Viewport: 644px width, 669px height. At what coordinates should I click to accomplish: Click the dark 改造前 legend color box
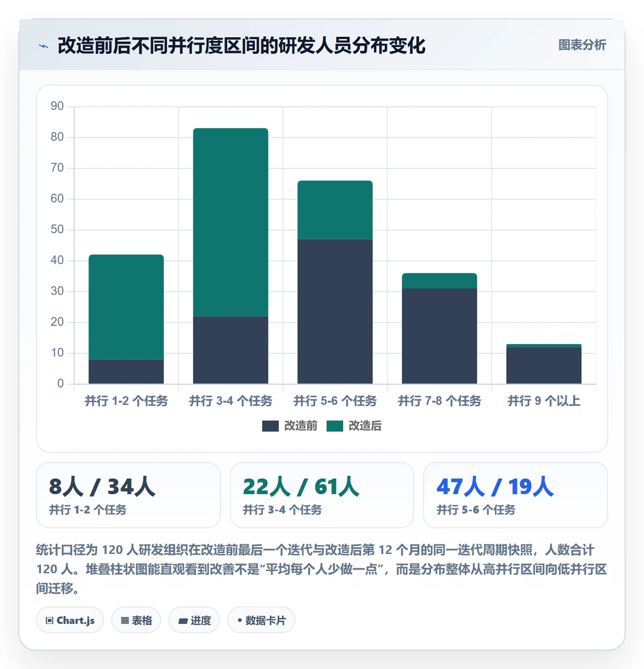pos(270,426)
